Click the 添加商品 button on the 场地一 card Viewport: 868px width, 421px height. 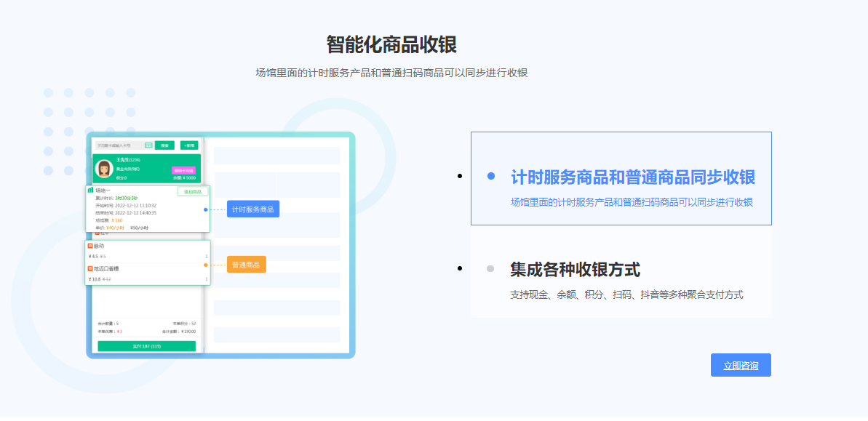click(x=193, y=191)
